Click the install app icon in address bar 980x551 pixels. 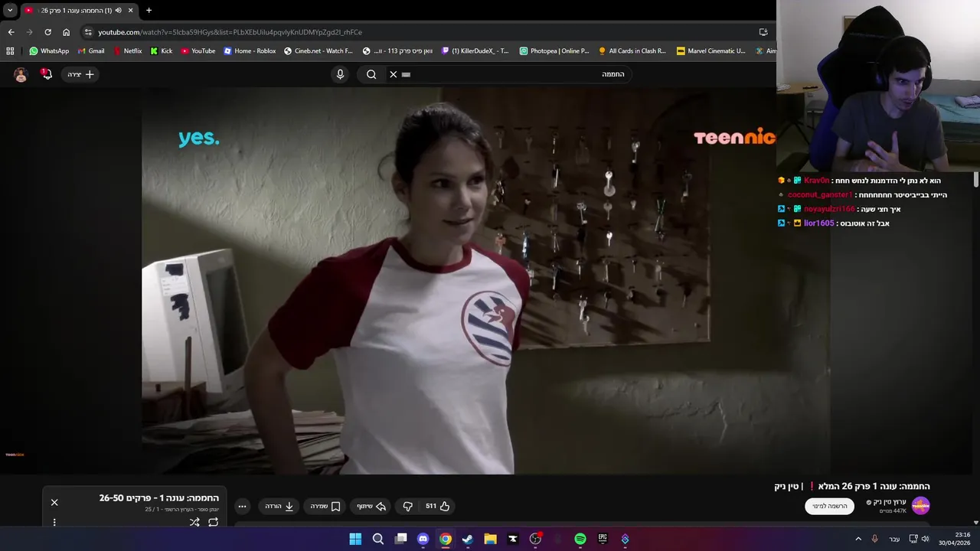tap(763, 32)
